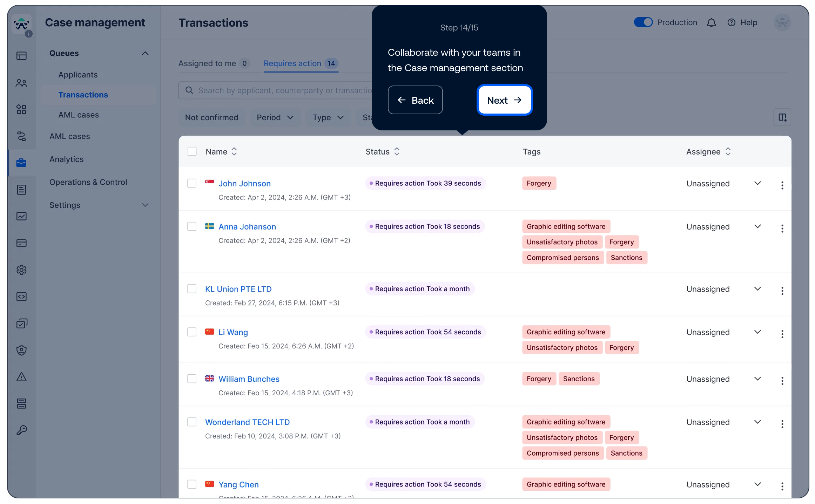Check the box for Anna Johanson

[192, 226]
